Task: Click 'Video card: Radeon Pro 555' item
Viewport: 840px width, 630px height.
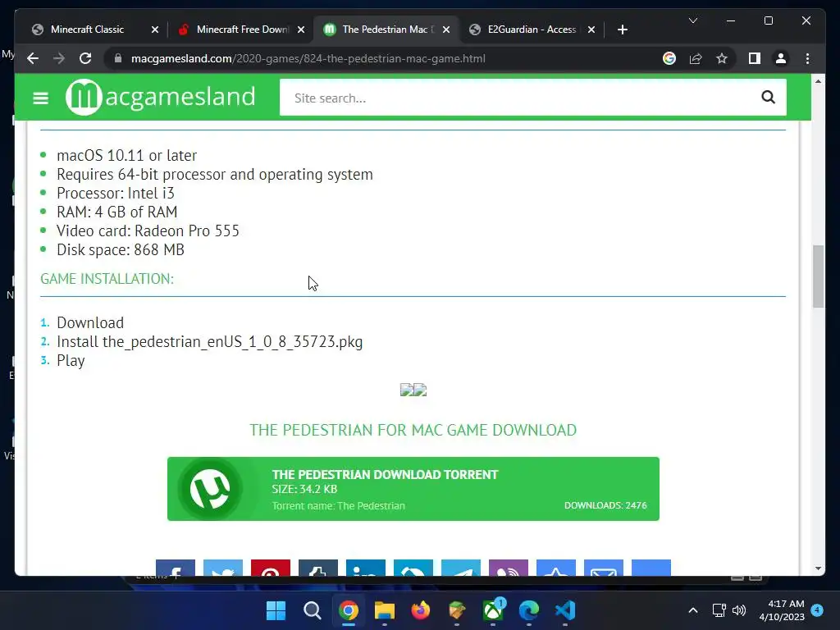Action: [x=148, y=231]
